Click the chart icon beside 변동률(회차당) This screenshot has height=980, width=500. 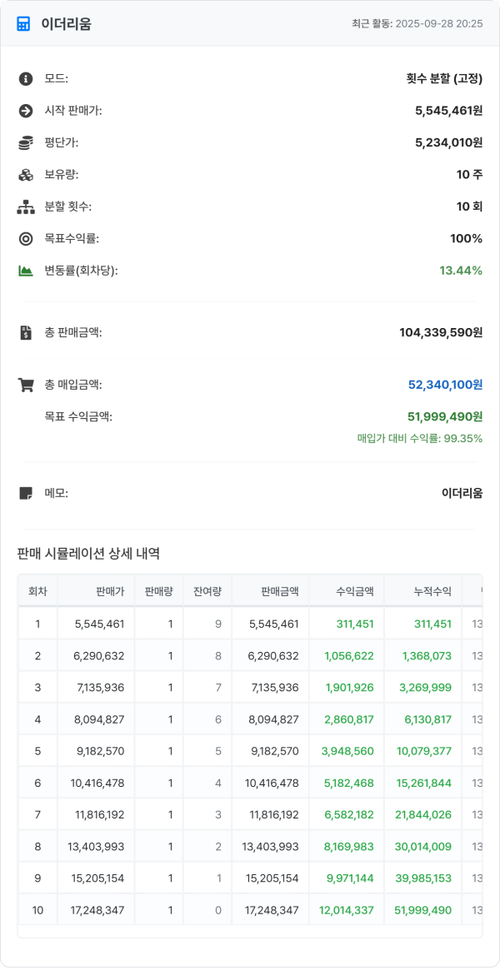pyautogui.click(x=26, y=271)
